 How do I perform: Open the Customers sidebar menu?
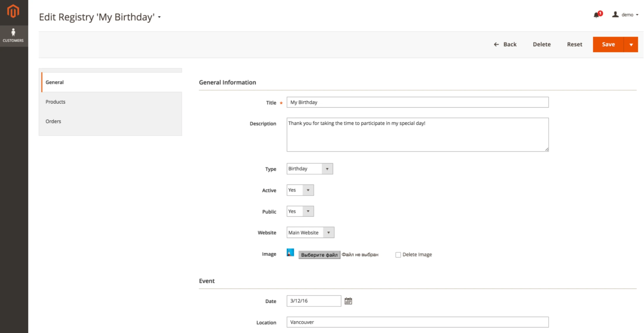pos(13,36)
